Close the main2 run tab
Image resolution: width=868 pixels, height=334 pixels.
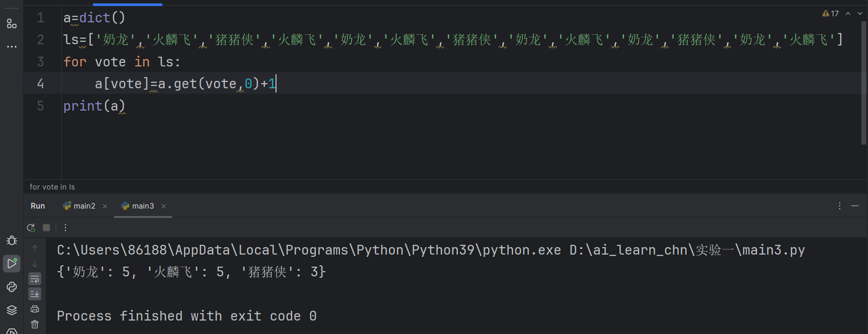click(105, 206)
